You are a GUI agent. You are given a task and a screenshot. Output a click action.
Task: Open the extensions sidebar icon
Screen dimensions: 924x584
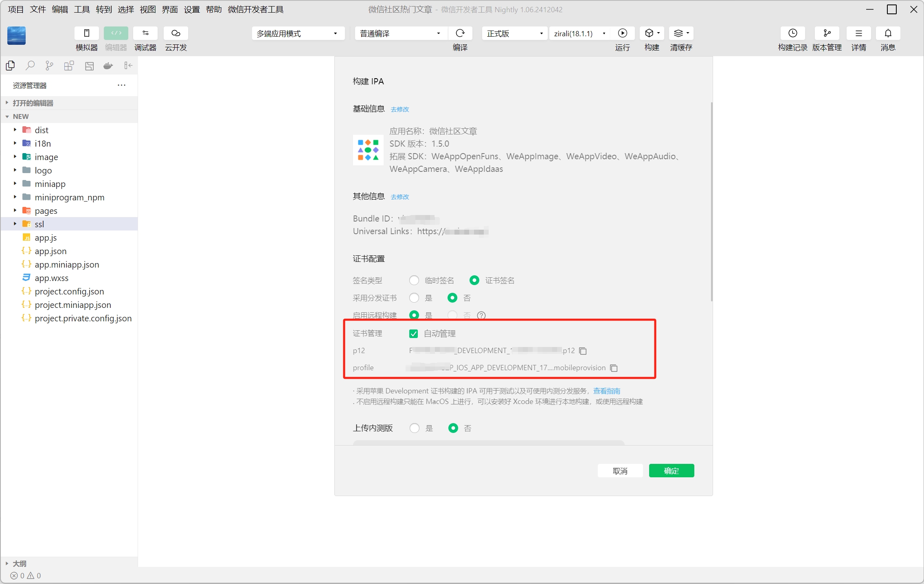[69, 66]
